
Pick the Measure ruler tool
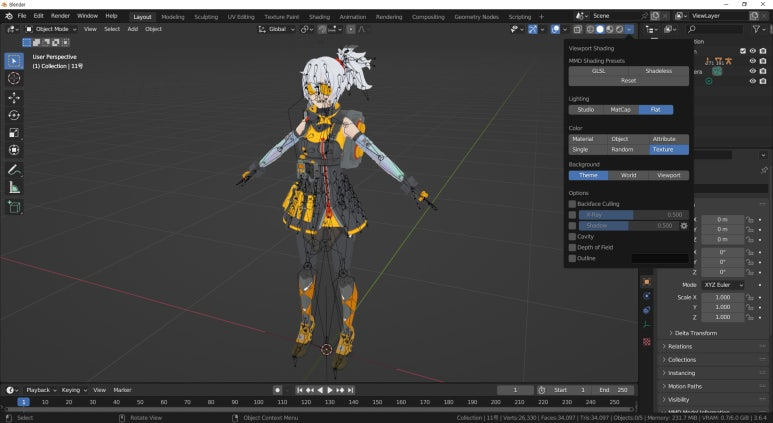click(14, 187)
